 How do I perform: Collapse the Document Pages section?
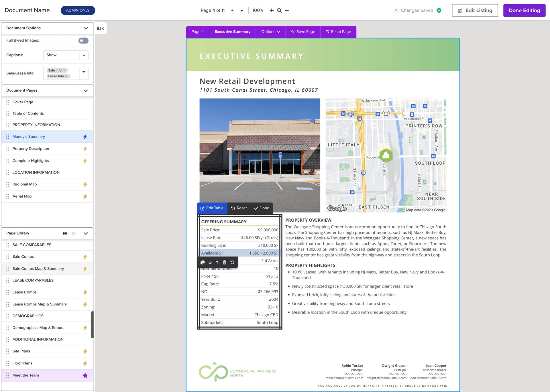86,90
